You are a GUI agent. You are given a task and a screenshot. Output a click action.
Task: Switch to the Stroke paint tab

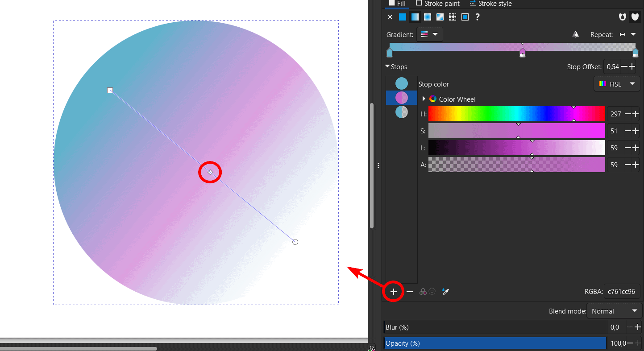click(x=438, y=4)
